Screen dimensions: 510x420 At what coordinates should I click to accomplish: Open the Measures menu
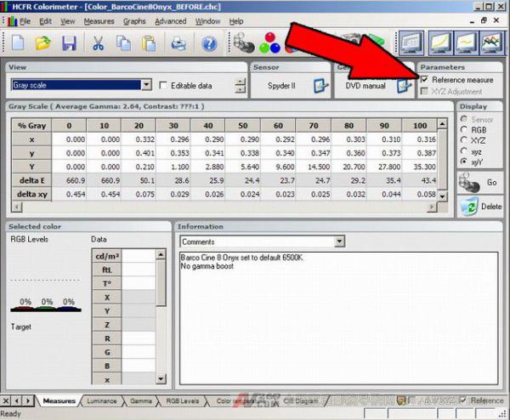click(x=99, y=20)
